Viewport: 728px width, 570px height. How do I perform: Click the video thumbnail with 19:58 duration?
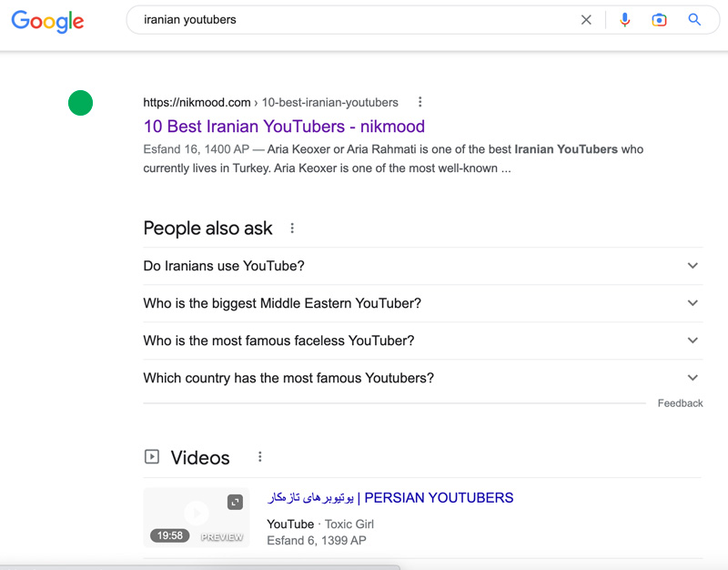coord(196,517)
